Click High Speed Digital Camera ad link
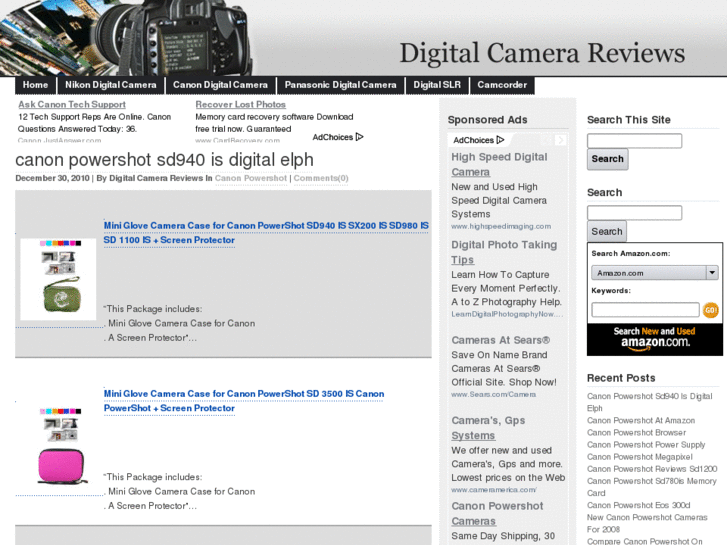727x545 pixels. (499, 164)
